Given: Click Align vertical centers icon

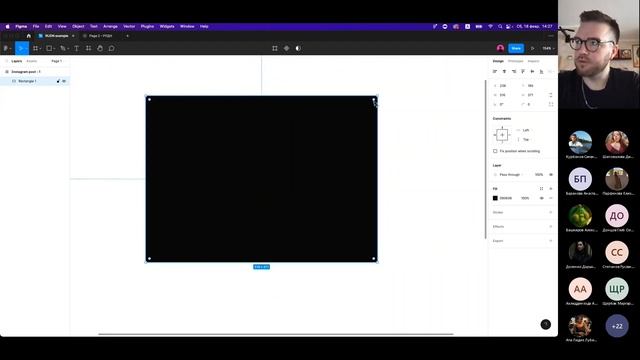Looking at the screenshot, I should pos(532,71).
